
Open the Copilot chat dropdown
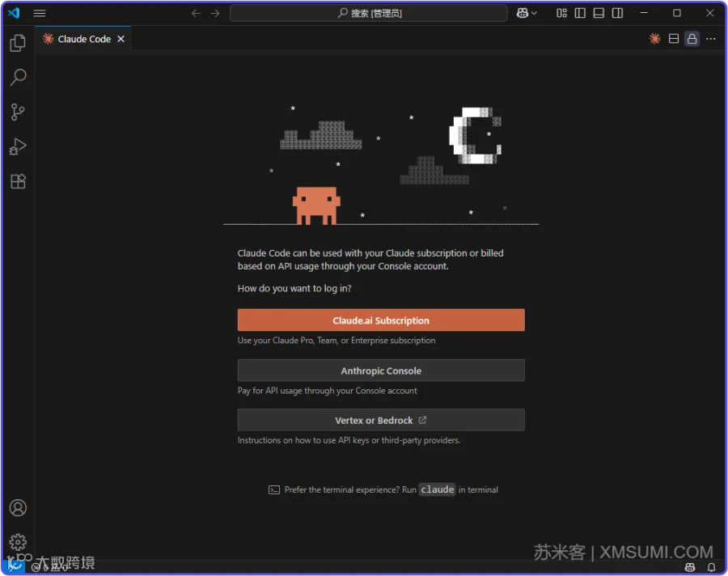(x=527, y=13)
